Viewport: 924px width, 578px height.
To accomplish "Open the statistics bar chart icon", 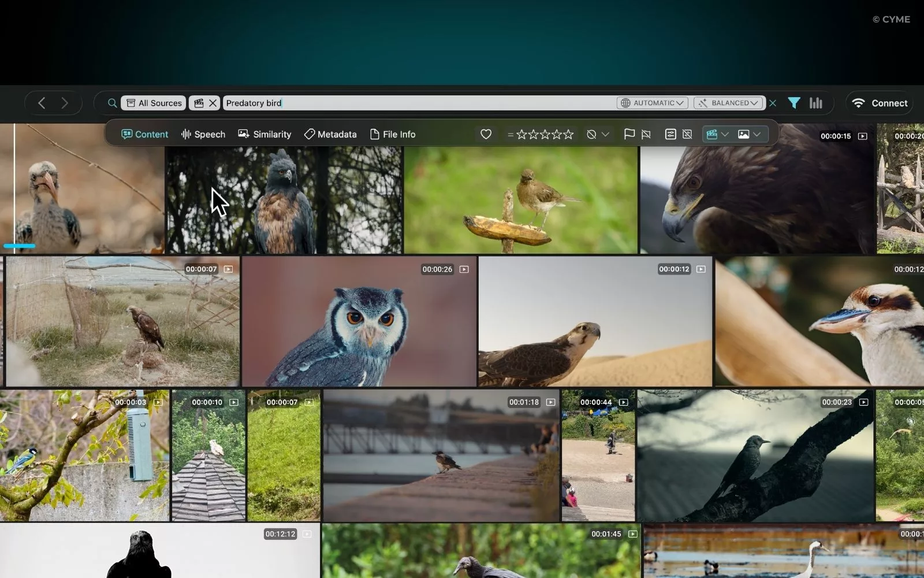I will tap(815, 103).
